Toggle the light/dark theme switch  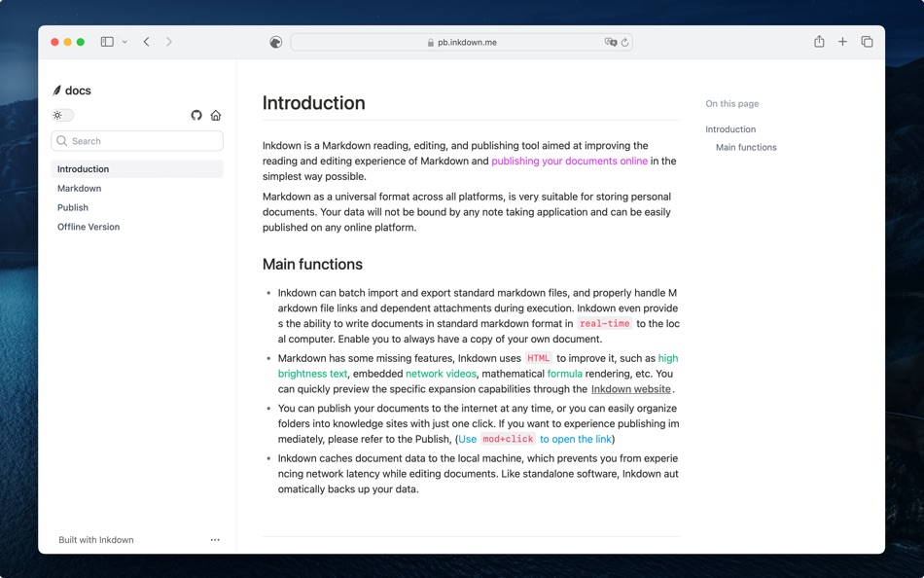(62, 115)
